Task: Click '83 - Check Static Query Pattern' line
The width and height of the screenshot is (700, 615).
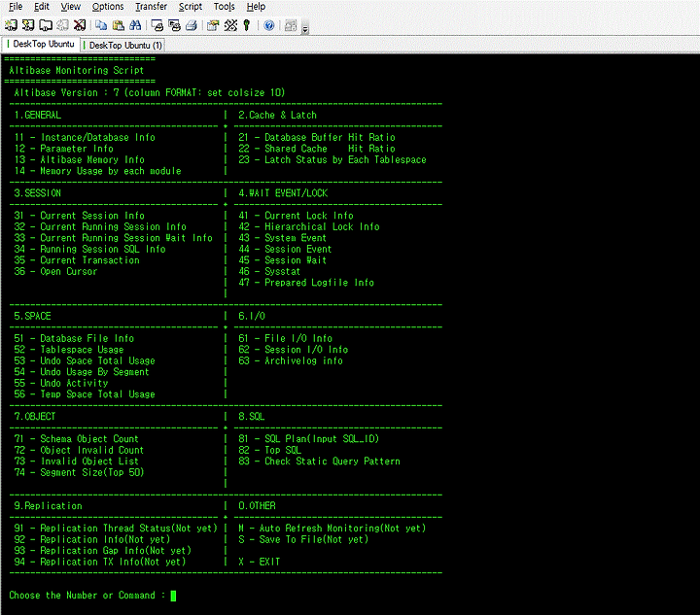Action: 319,461
